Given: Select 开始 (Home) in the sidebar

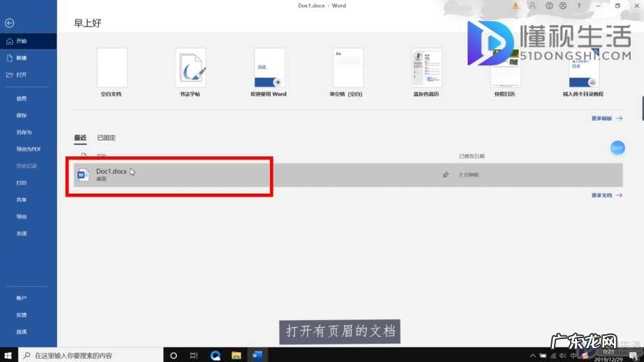Looking at the screenshot, I should coord(29,41).
